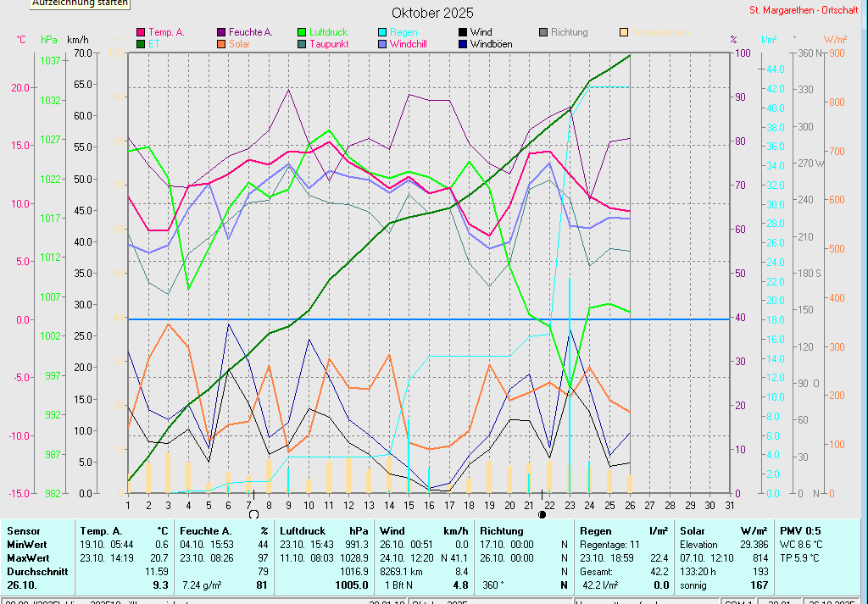Click the new moon symbol below the axis

pyautogui.click(x=542, y=513)
